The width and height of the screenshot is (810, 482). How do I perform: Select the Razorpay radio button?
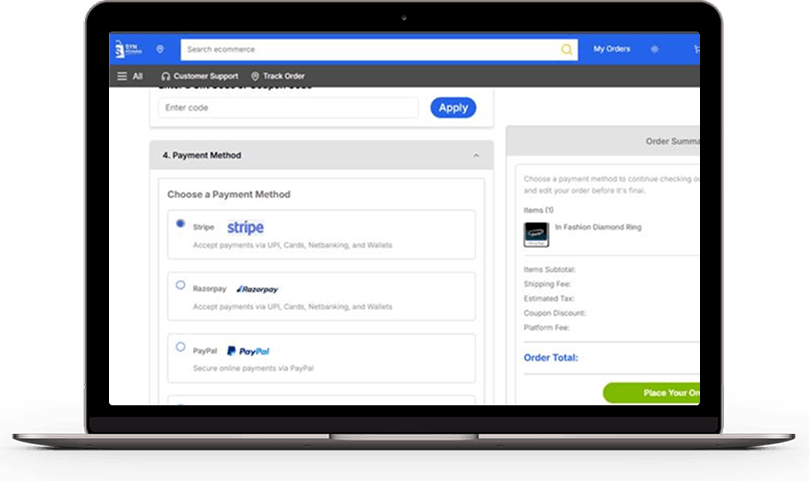coord(180,286)
